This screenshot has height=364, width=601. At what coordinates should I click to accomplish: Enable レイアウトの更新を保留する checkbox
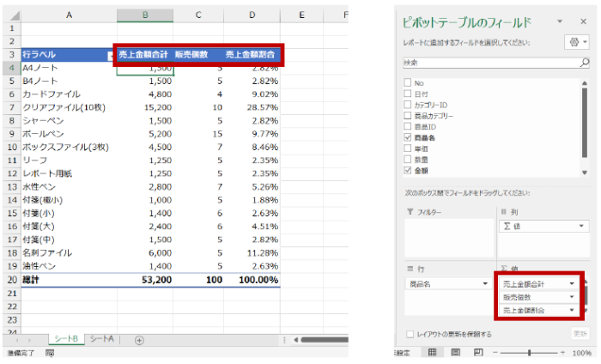408,333
